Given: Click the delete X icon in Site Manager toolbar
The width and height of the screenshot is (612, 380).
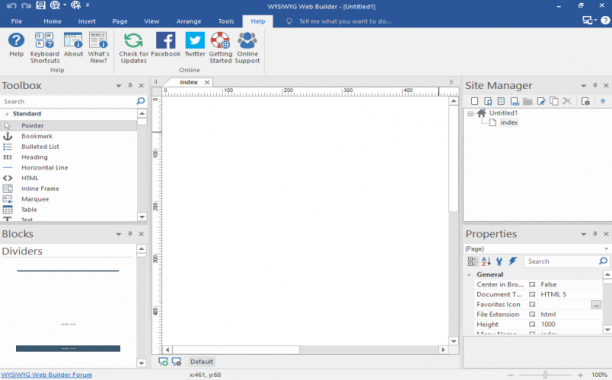Looking at the screenshot, I should click(x=567, y=101).
